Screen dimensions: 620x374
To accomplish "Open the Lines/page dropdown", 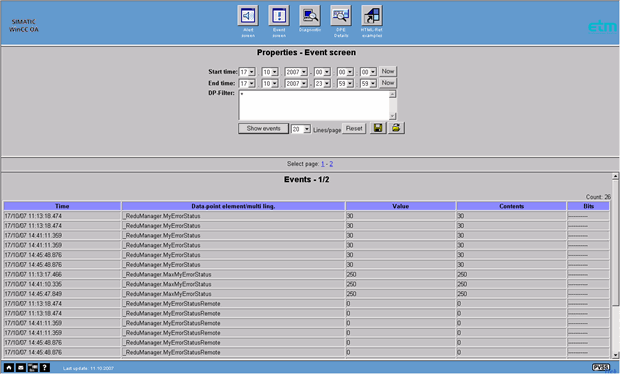I will point(301,129).
